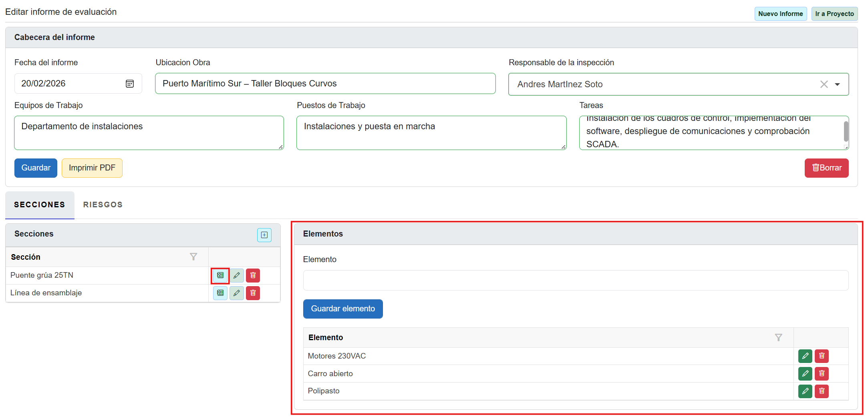Open the Sección column filter
Image resolution: width=868 pixels, height=419 pixels.
pos(193,257)
